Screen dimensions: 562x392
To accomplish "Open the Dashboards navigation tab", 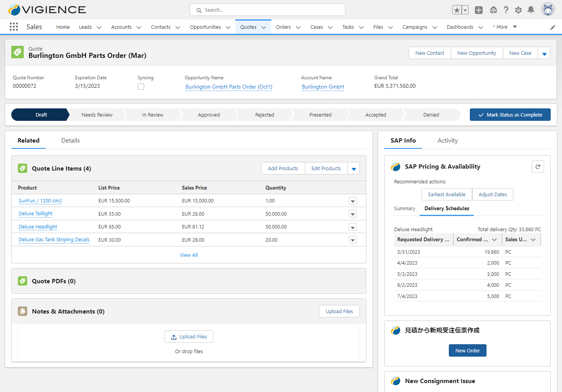I will click(460, 27).
